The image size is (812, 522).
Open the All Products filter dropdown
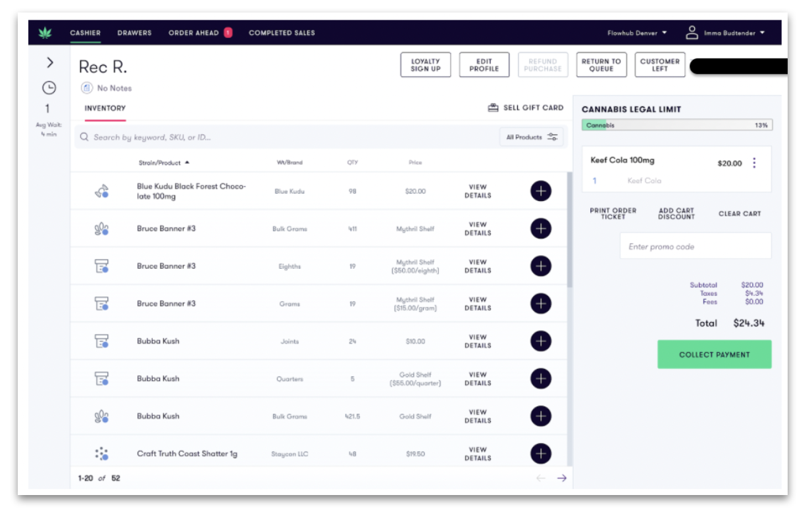[532, 137]
